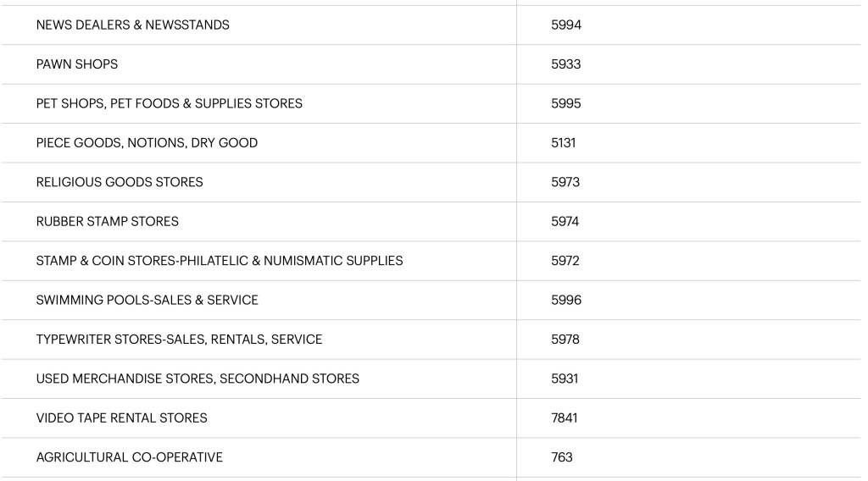Select the 5131 code value
The image size is (868, 481).
click(563, 143)
